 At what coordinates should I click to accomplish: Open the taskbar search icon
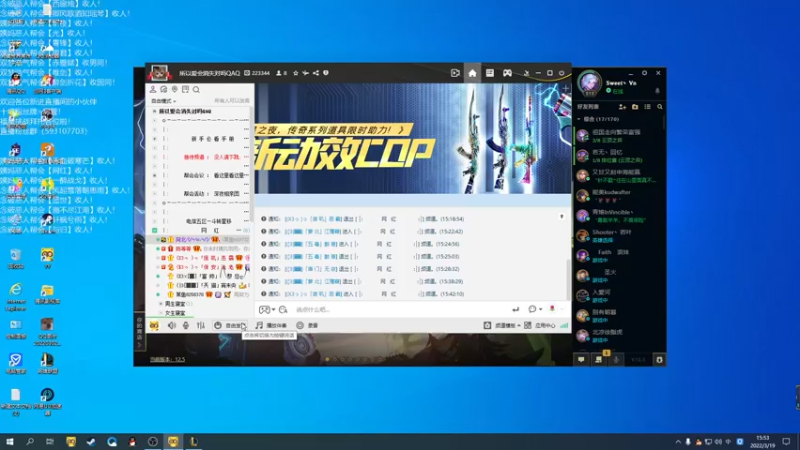(30, 441)
